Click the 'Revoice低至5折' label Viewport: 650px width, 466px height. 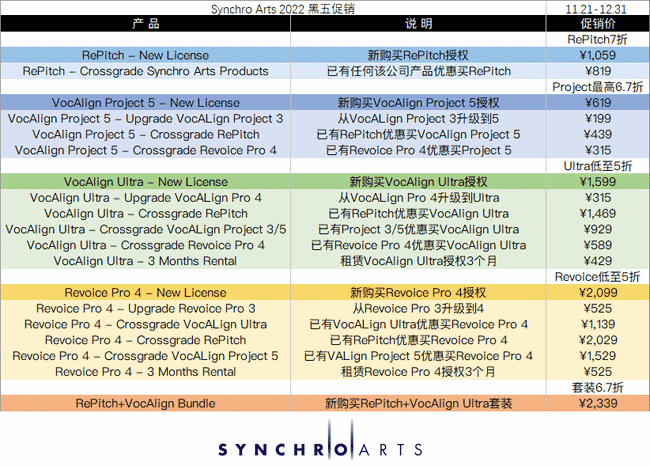coord(597,277)
